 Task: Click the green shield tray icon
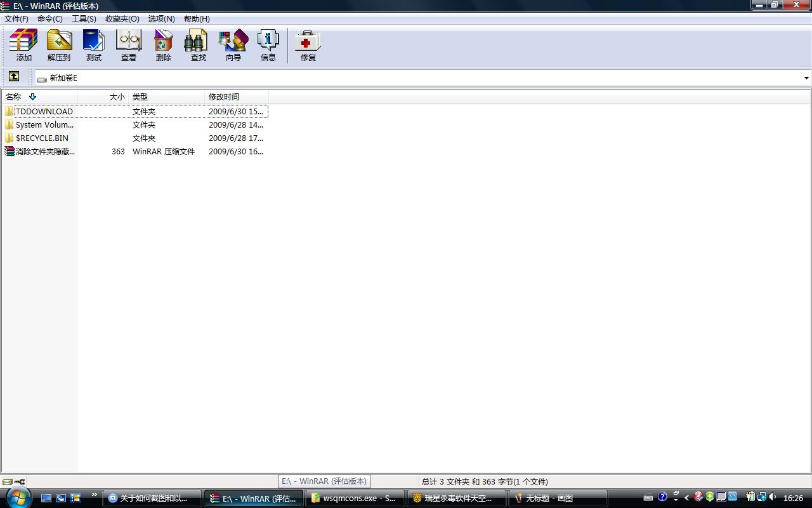(x=710, y=497)
